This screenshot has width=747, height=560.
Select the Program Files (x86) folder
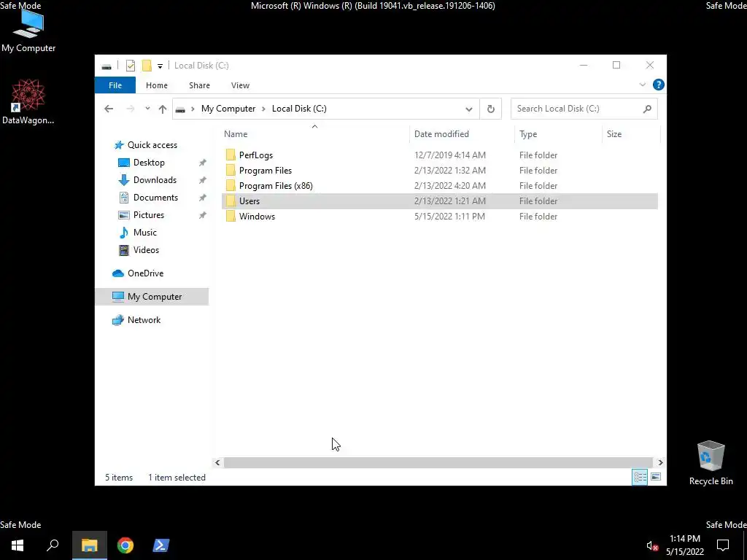point(439,186)
